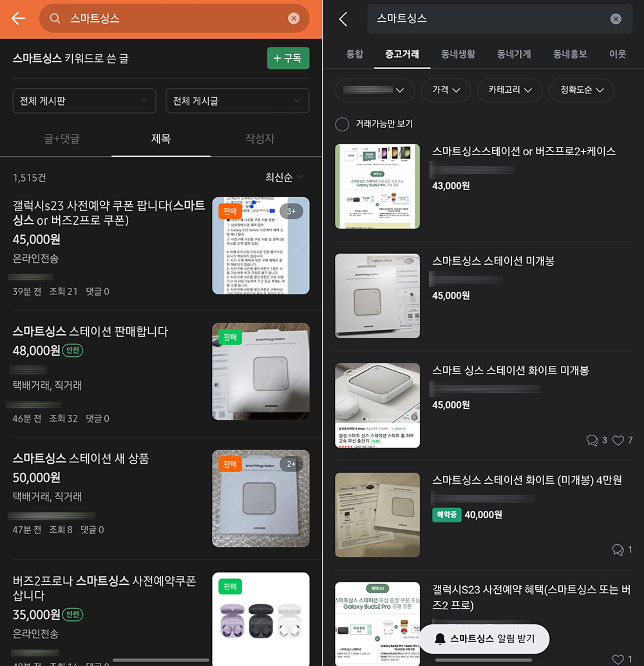This screenshot has width=644, height=666.
Task: Tap 예약중 badge beside 40,000원
Action: click(x=446, y=515)
